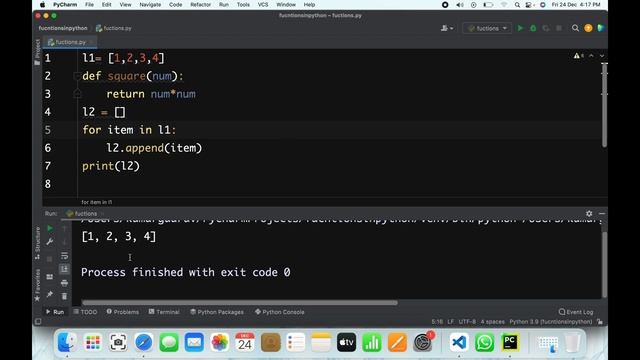The image size is (640, 360).
Task: Pin the Run tab with pin icon
Action: [x=50, y=294]
